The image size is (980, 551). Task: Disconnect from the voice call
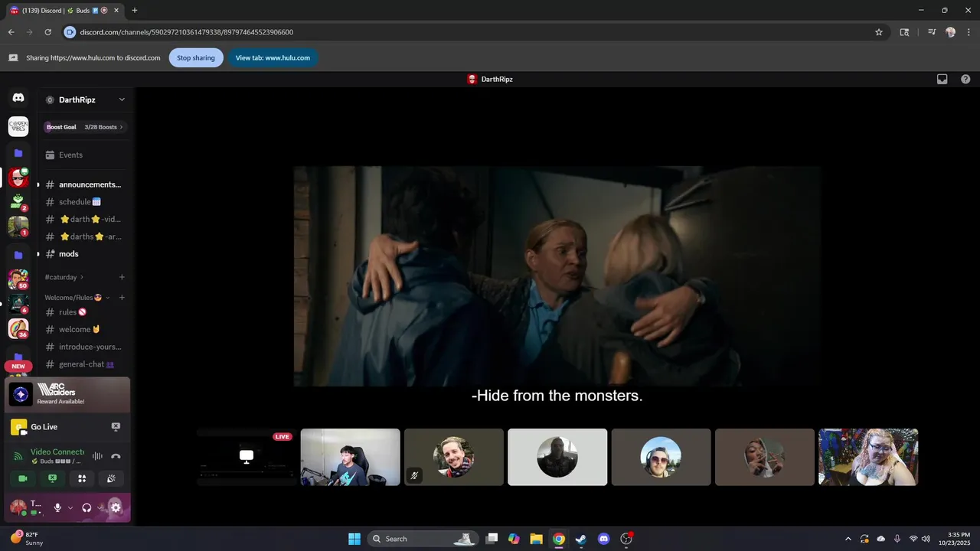pyautogui.click(x=116, y=456)
